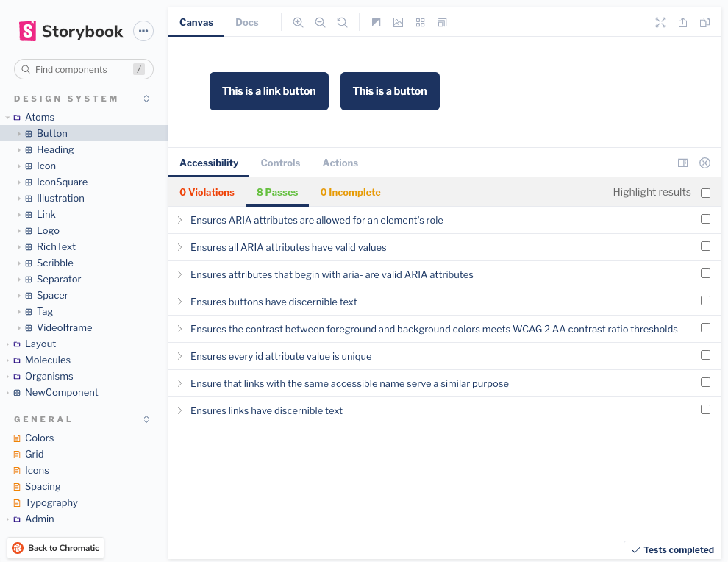Open the Controls tab
The width and height of the screenshot is (728, 562).
(280, 163)
